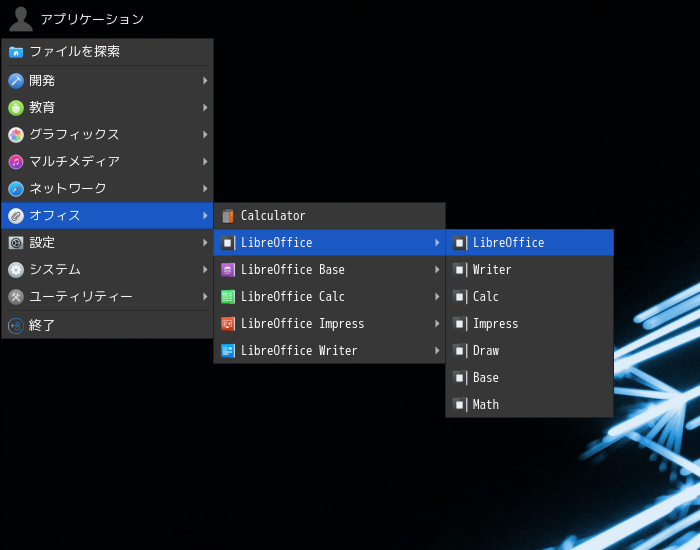This screenshot has height=550, width=700.
Task: Click the blue LibreOffice Writer icon
Action: 228,351
